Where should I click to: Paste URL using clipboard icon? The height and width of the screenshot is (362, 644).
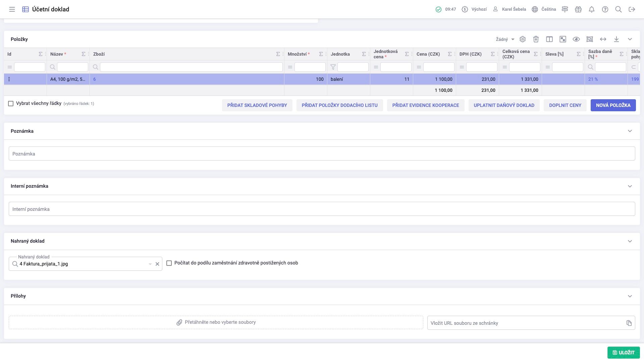point(629,323)
